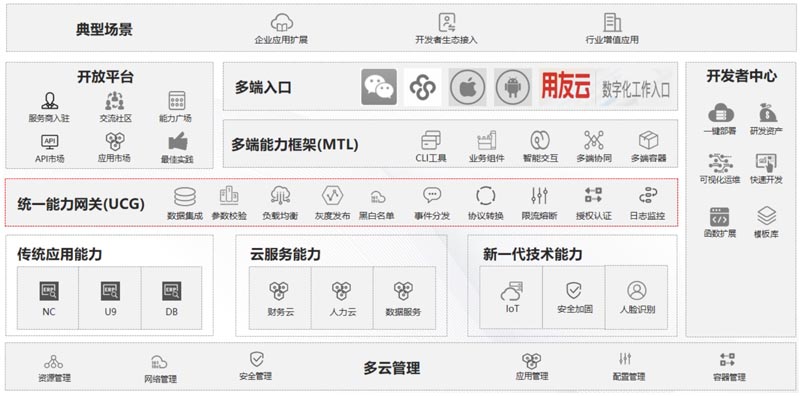Click the WeChat icon in 多端入口

tap(379, 87)
